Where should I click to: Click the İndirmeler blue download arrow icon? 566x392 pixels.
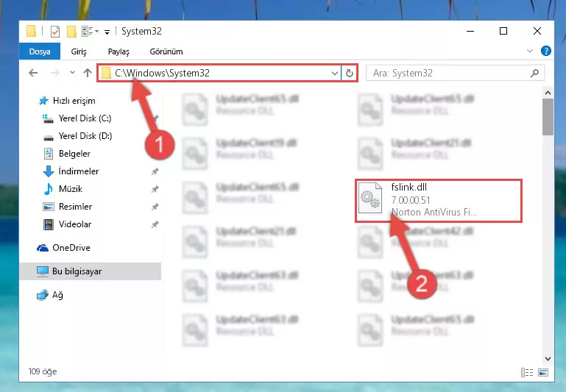[49, 171]
